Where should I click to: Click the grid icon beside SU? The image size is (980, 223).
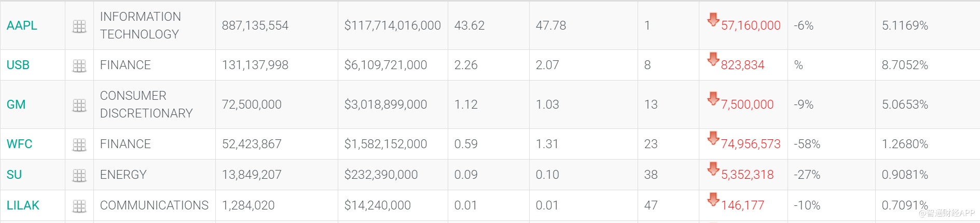point(79,175)
